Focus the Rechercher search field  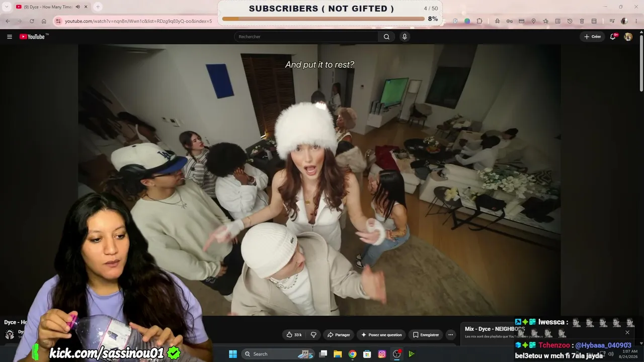pyautogui.click(x=306, y=37)
